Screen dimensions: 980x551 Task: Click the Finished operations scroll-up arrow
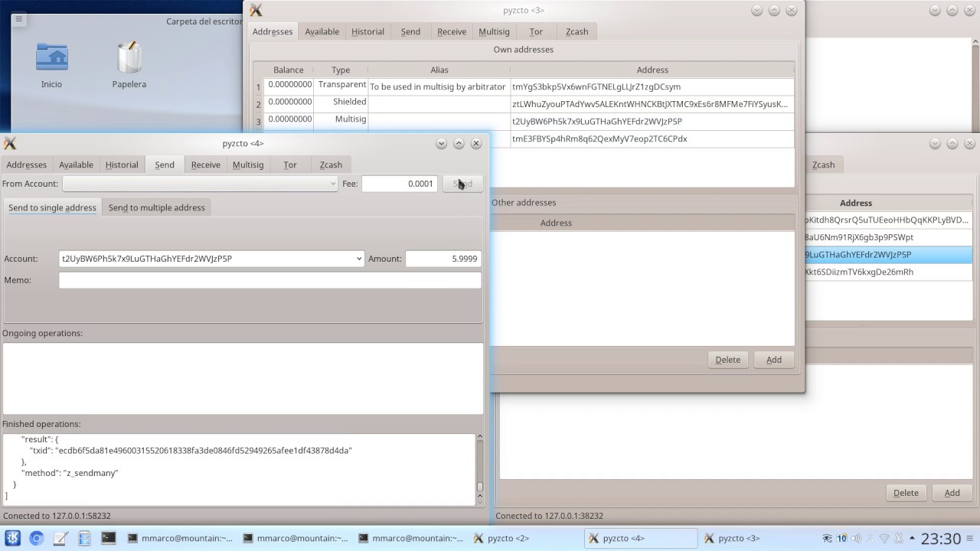point(480,438)
